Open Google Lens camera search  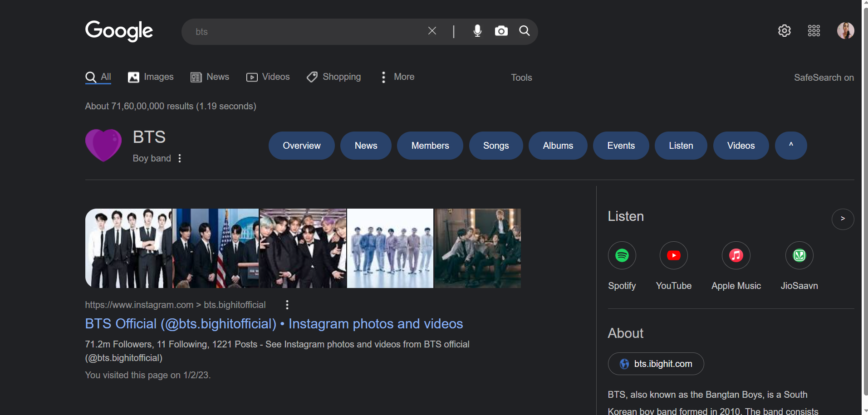501,31
